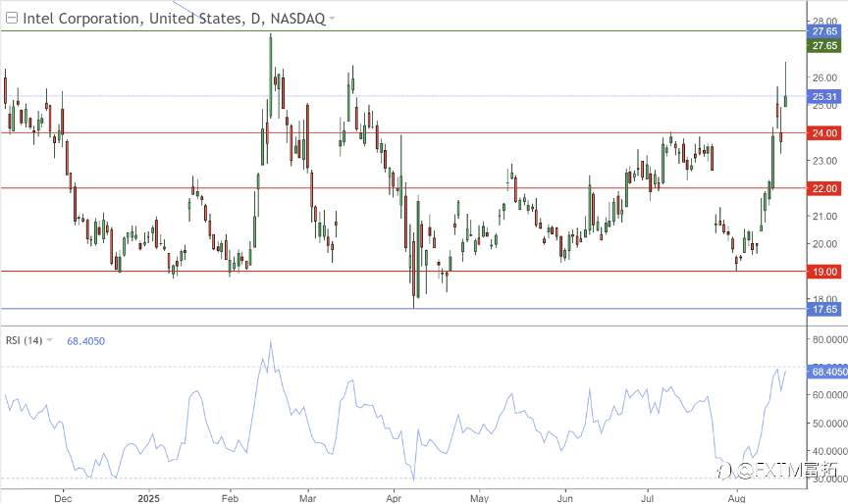848x504 pixels.
Task: Click the Jul label on time axis
Action: tap(648, 497)
